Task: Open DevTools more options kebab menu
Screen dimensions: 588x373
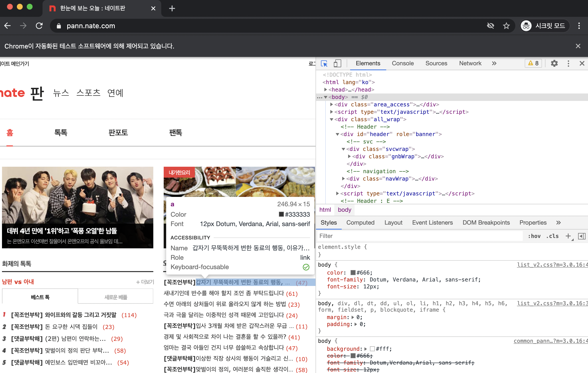Action: (x=568, y=64)
